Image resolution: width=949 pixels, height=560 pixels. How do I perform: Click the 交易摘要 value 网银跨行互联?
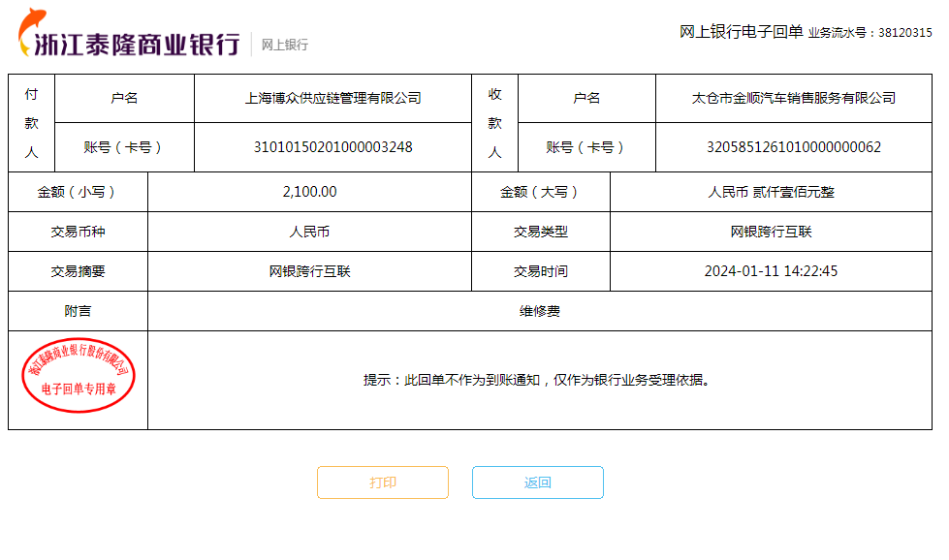pyautogui.click(x=309, y=271)
